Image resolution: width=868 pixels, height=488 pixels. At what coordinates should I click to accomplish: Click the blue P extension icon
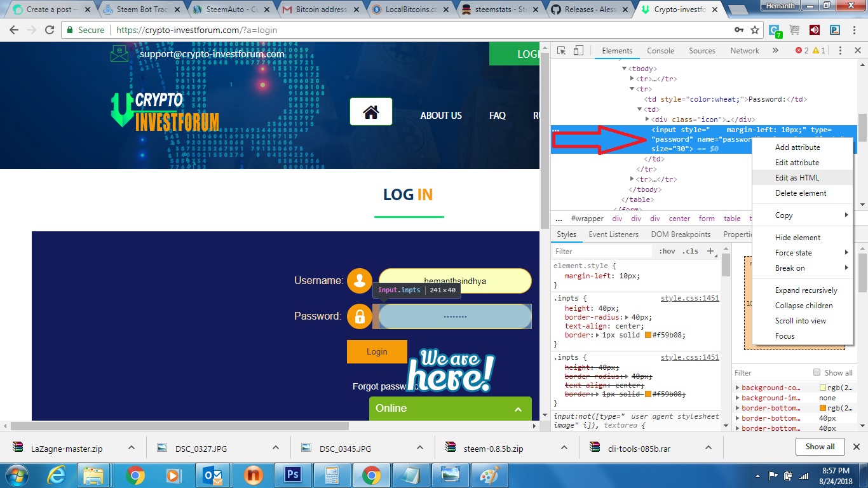point(835,30)
